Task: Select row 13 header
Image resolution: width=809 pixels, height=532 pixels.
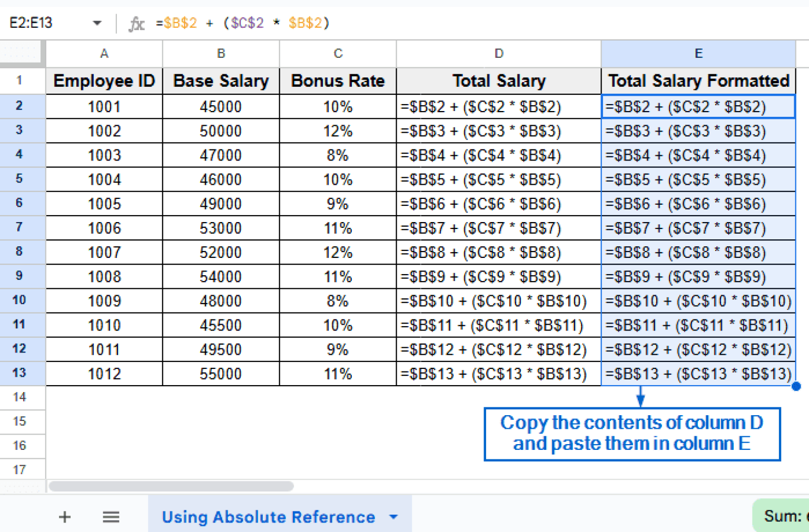Action: pos(19,373)
